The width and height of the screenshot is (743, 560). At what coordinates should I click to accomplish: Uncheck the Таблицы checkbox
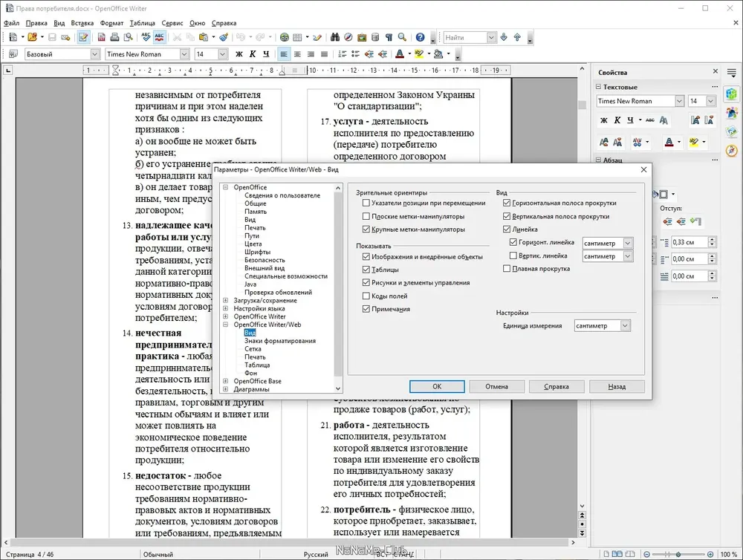(x=366, y=270)
